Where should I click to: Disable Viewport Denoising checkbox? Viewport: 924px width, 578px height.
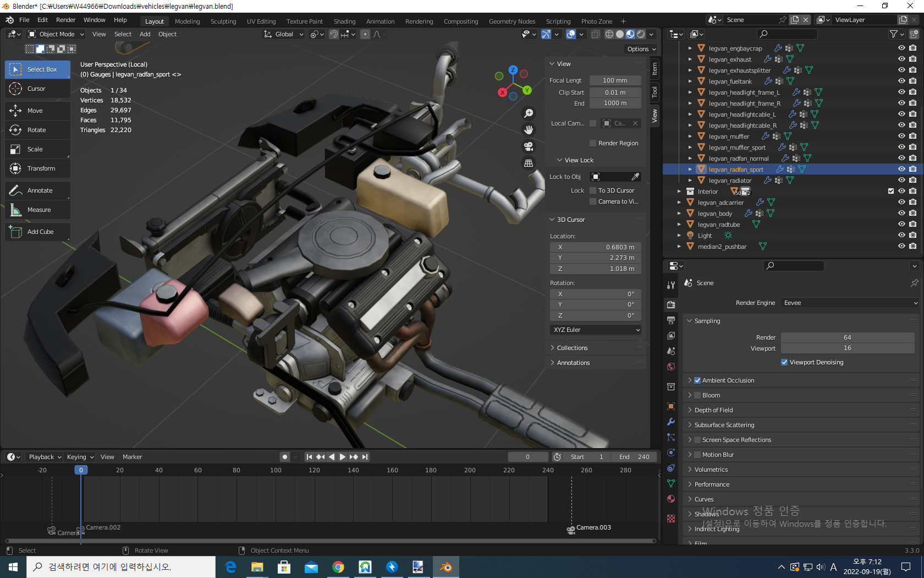pos(784,362)
